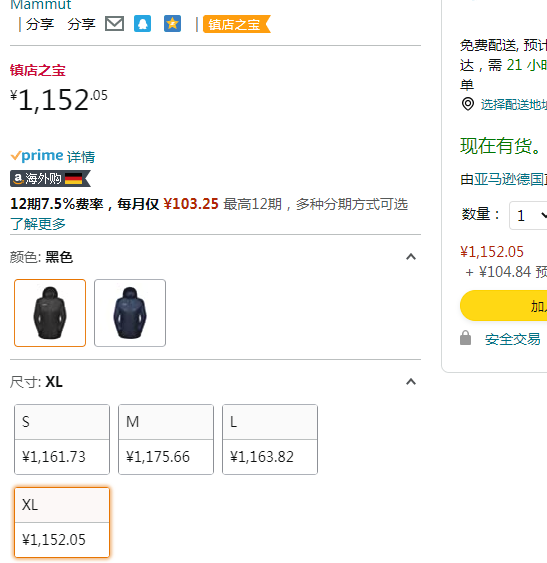The width and height of the screenshot is (547, 563).
Task: Collapse the 尺寸 size section chevron
Action: tap(411, 382)
